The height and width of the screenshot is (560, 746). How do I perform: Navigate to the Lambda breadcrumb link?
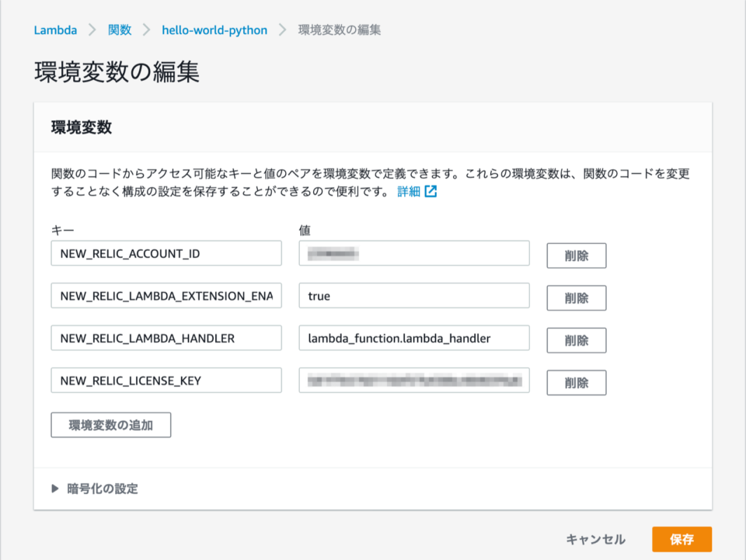[54, 30]
